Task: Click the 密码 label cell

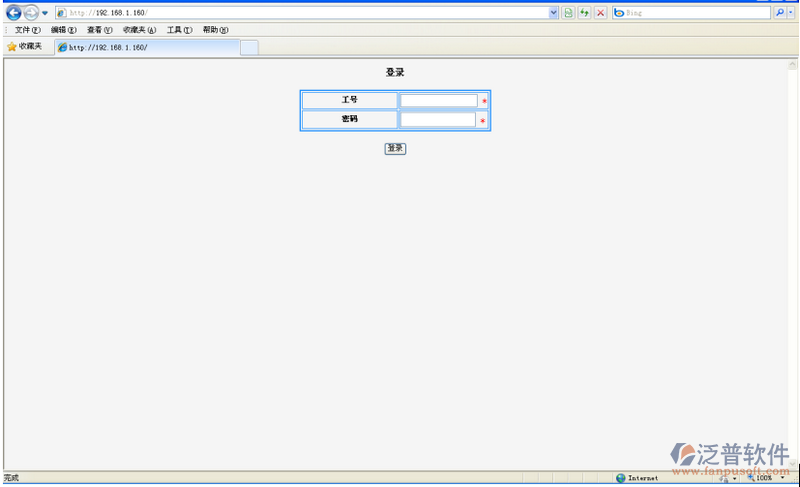Action: pyautogui.click(x=349, y=119)
